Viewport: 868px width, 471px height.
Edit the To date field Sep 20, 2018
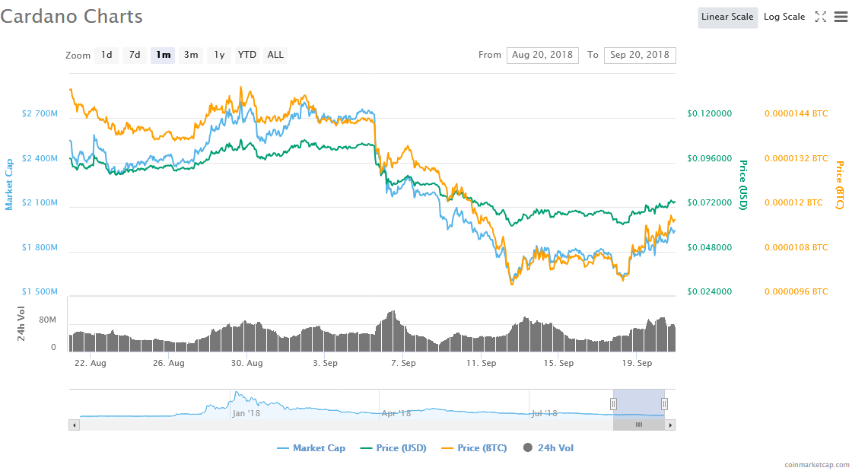640,55
